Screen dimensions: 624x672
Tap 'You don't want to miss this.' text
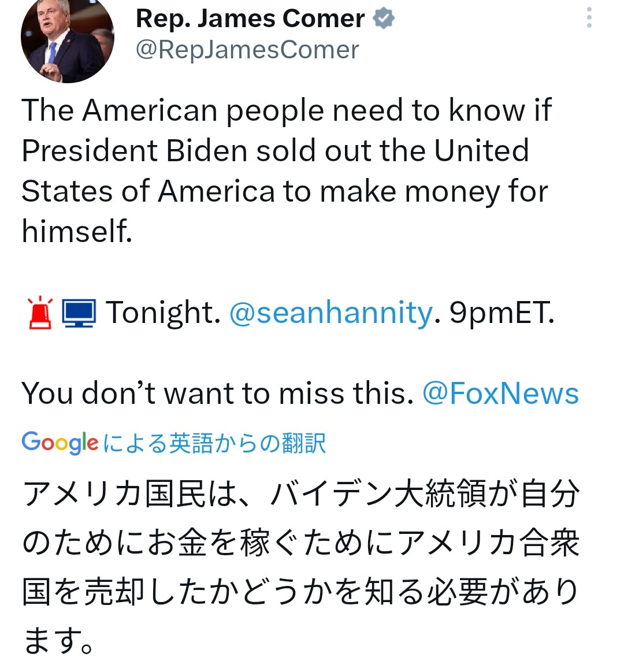click(217, 393)
